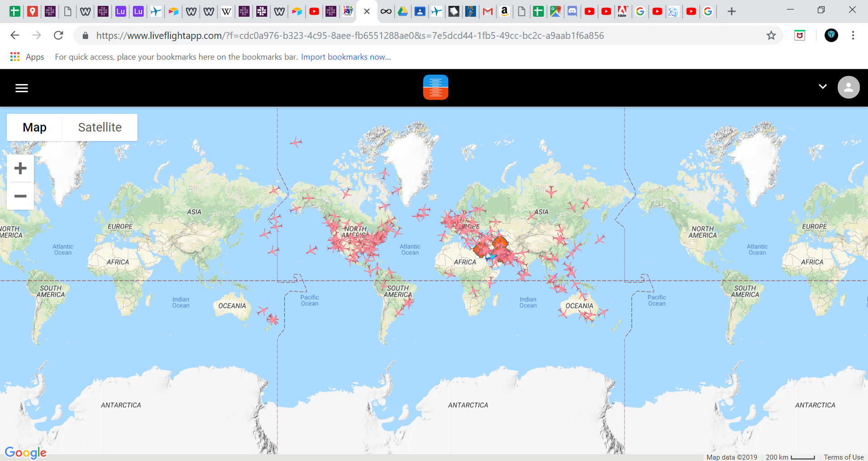Zoom in with the plus button

(x=20, y=169)
